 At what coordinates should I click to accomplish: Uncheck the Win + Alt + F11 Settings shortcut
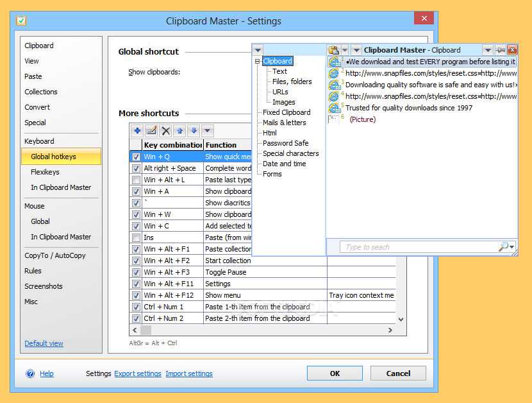(x=136, y=284)
